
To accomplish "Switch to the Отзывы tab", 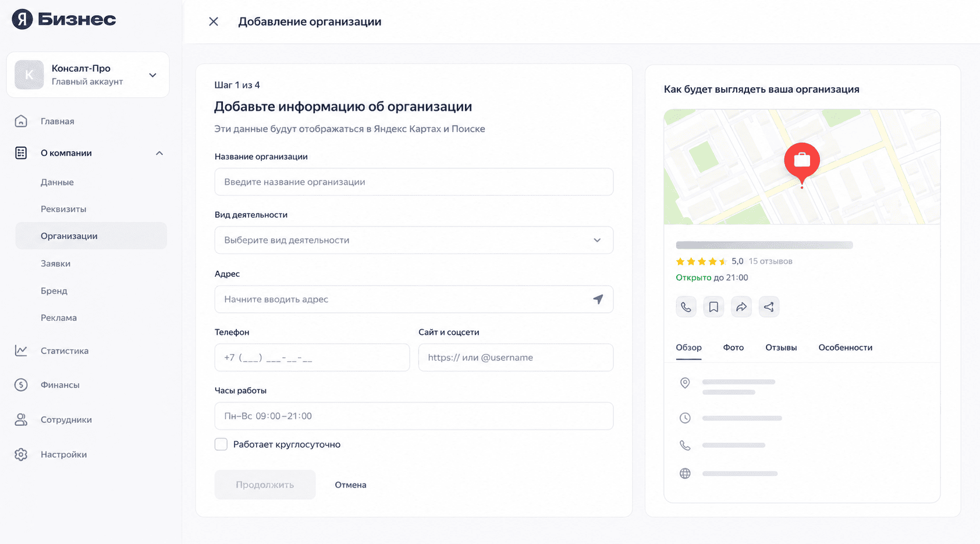I will pyautogui.click(x=781, y=348).
